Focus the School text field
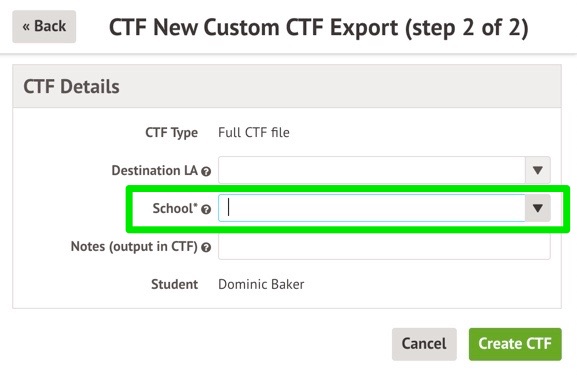Image resolution: width=577 pixels, height=375 pixels. pos(372,208)
